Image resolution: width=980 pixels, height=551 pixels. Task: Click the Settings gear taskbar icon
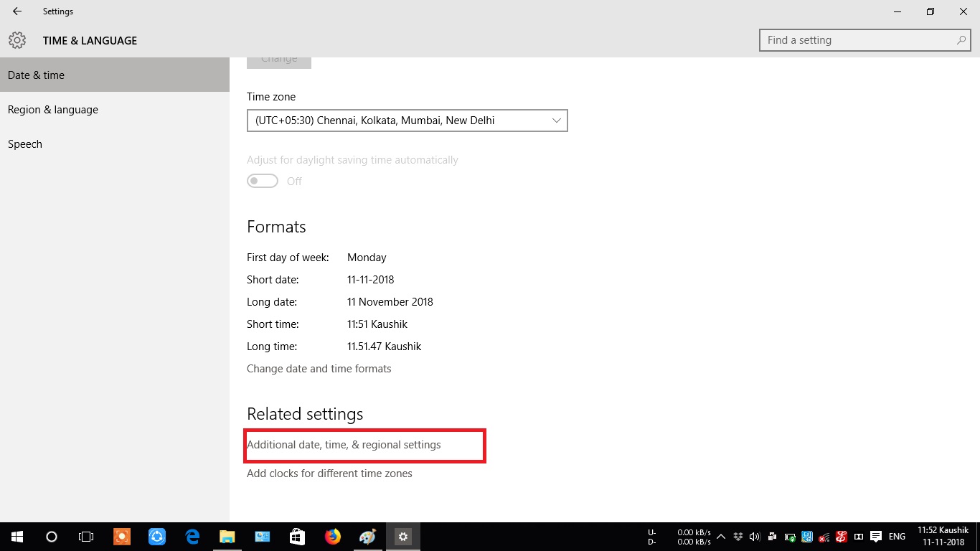403,537
